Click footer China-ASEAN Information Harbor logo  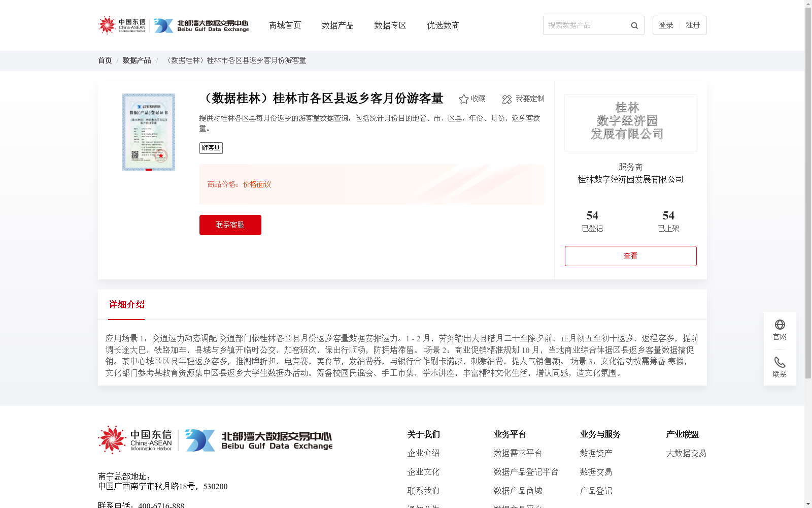(135, 439)
